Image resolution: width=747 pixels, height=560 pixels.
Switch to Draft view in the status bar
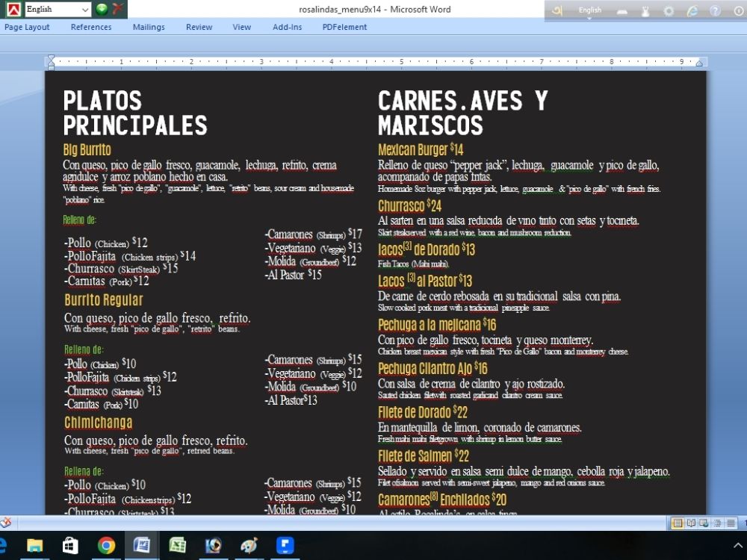point(731,523)
